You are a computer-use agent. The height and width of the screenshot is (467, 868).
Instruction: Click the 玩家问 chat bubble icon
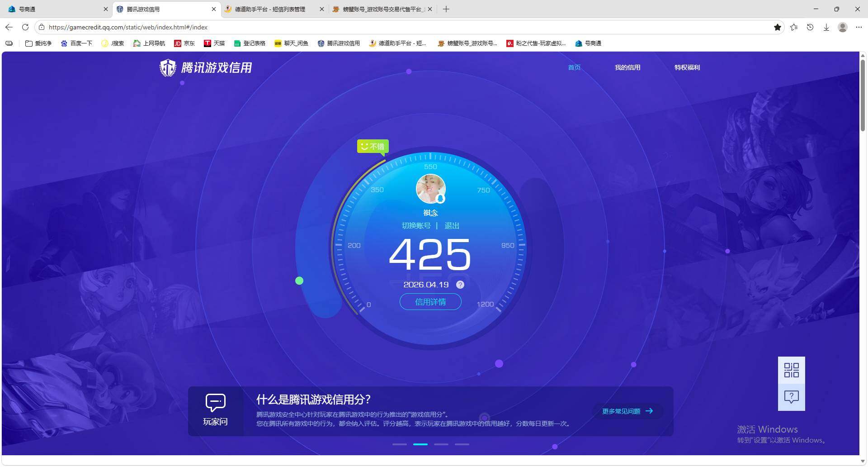215,402
